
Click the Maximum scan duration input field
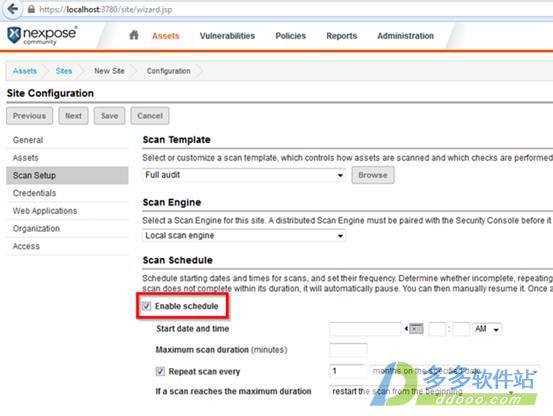(348, 350)
